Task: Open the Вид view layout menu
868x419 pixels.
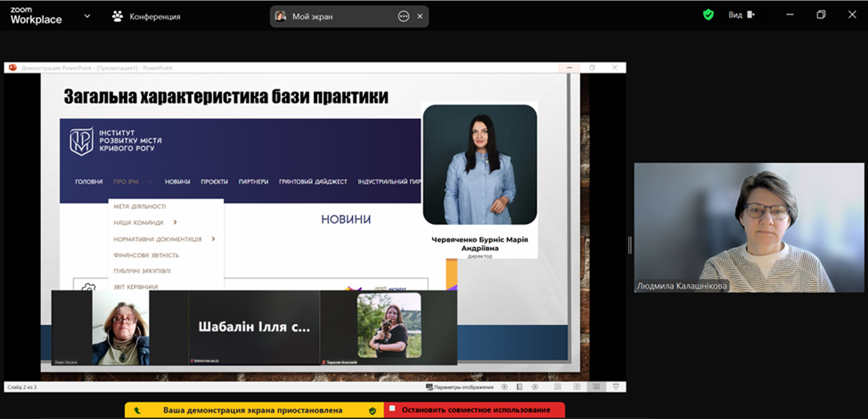Action: pos(741,15)
